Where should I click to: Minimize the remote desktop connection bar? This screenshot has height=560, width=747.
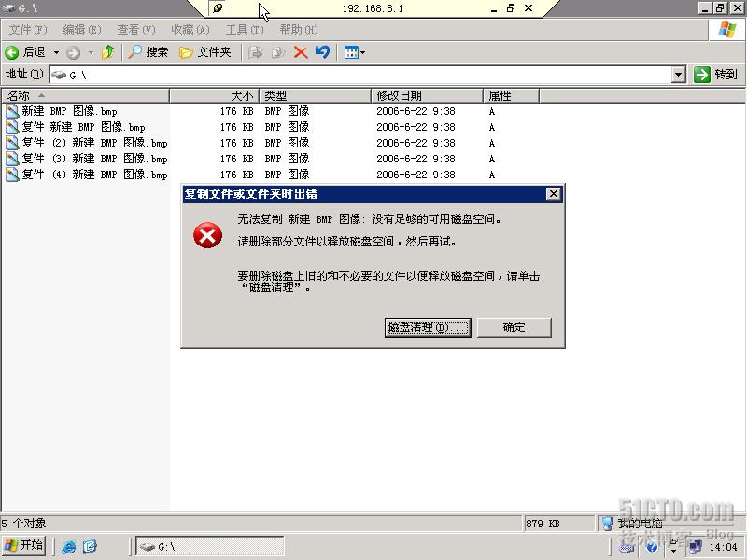pyautogui.click(x=494, y=9)
